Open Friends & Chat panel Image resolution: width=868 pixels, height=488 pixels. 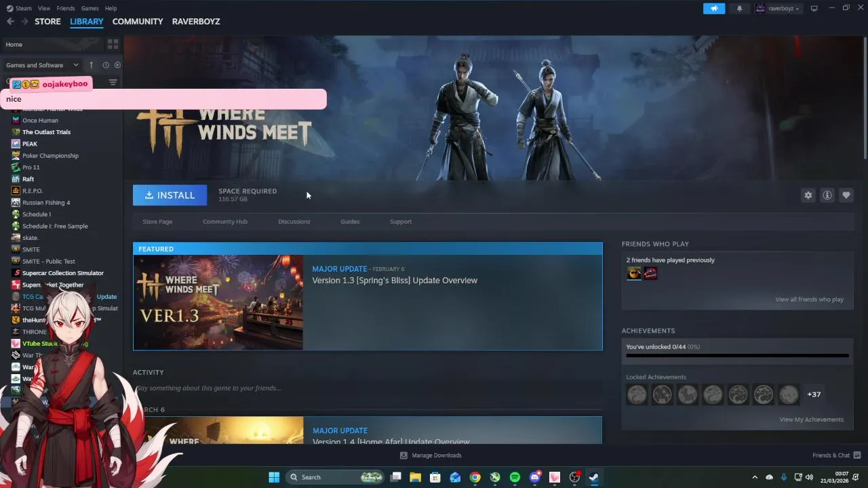coord(836,455)
